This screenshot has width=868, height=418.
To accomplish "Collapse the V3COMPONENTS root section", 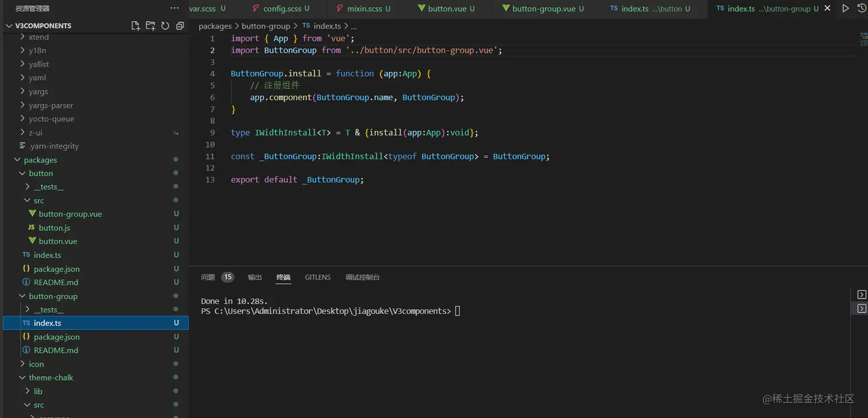I will (10, 26).
